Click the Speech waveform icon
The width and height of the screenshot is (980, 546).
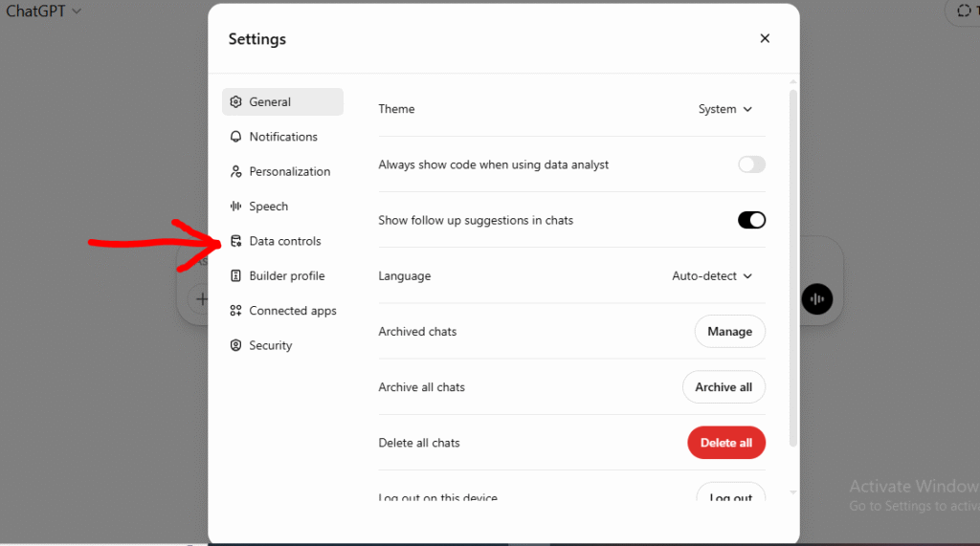pyautogui.click(x=235, y=207)
